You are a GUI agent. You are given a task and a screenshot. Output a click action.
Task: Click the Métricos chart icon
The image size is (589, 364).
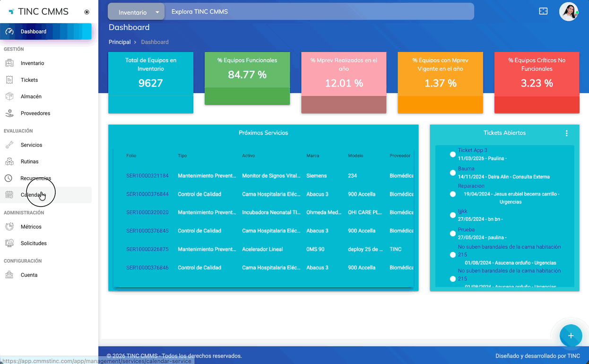pos(9,227)
